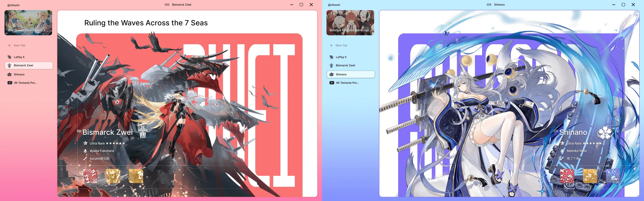Close the pink Bismarck Zwei window
This screenshot has width=644, height=201.
311,5
